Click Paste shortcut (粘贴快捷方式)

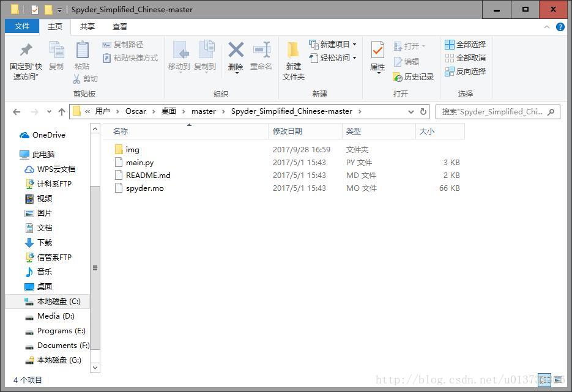(130, 58)
